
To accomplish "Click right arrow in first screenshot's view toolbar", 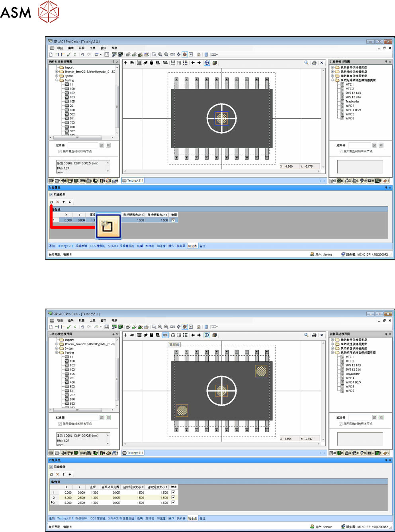I will click(199, 63).
